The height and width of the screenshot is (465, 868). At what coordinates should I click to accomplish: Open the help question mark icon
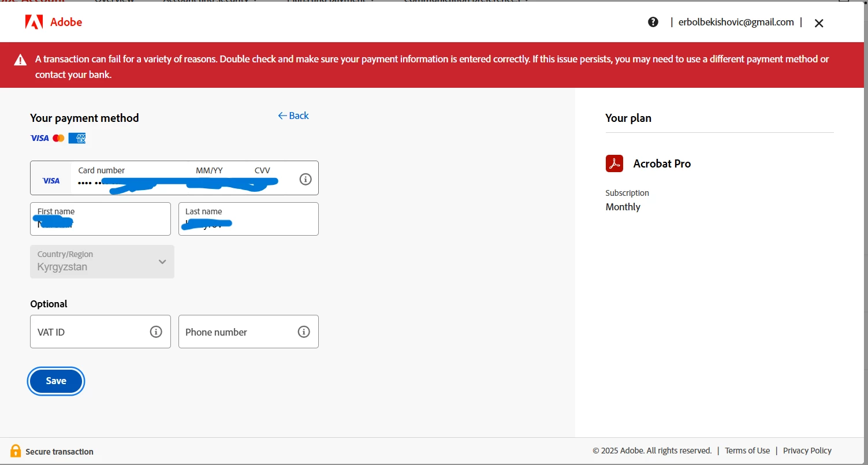pyautogui.click(x=653, y=22)
